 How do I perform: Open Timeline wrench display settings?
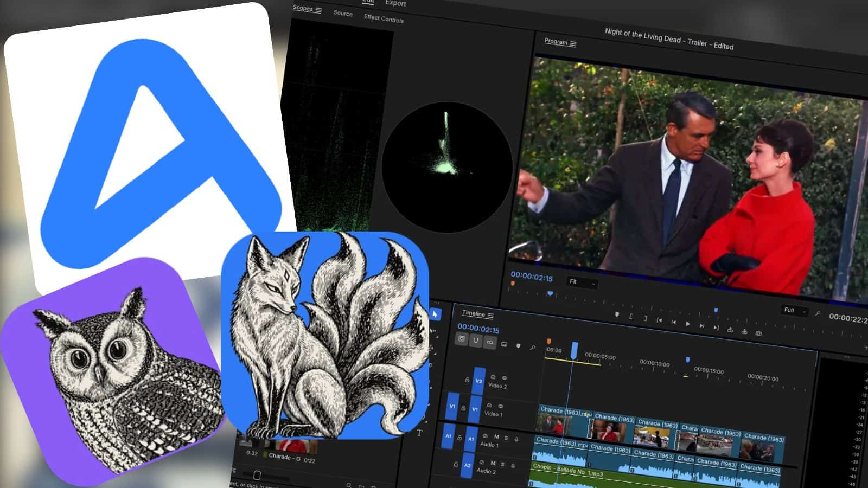coord(533,348)
